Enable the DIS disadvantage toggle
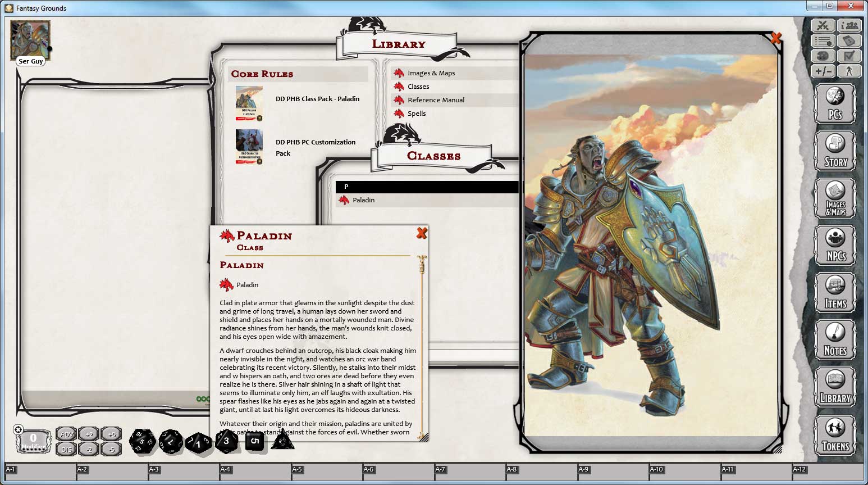 [66, 450]
